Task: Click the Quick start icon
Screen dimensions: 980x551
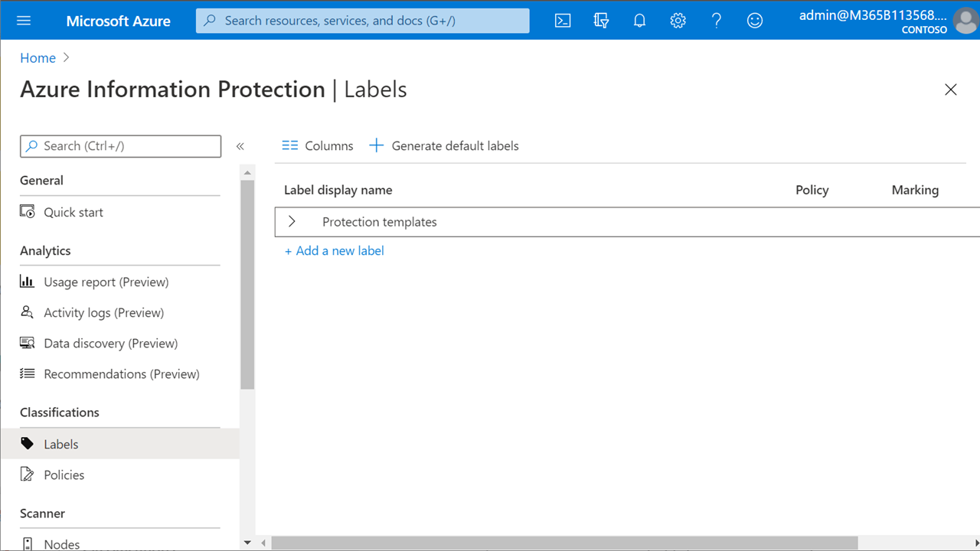Action: pyautogui.click(x=28, y=212)
